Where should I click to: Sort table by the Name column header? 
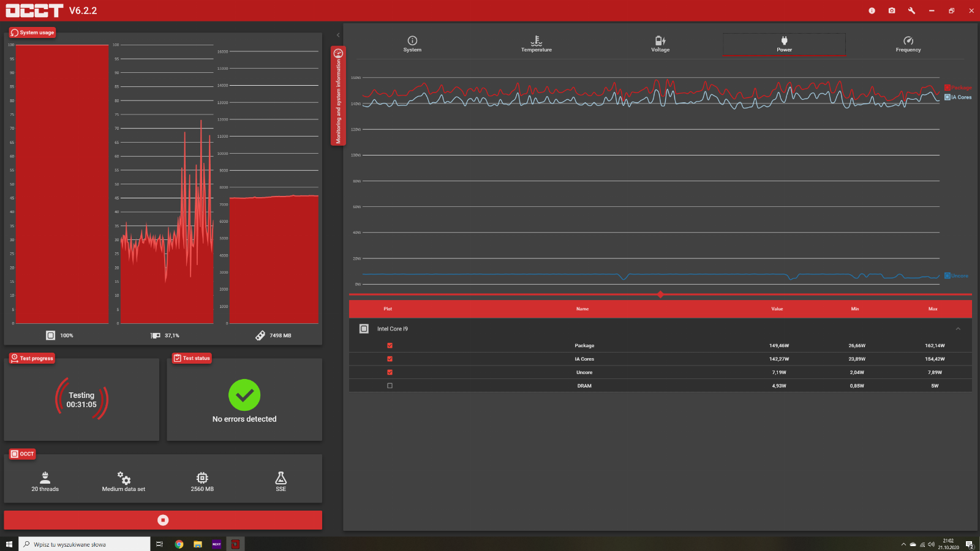[x=582, y=309]
